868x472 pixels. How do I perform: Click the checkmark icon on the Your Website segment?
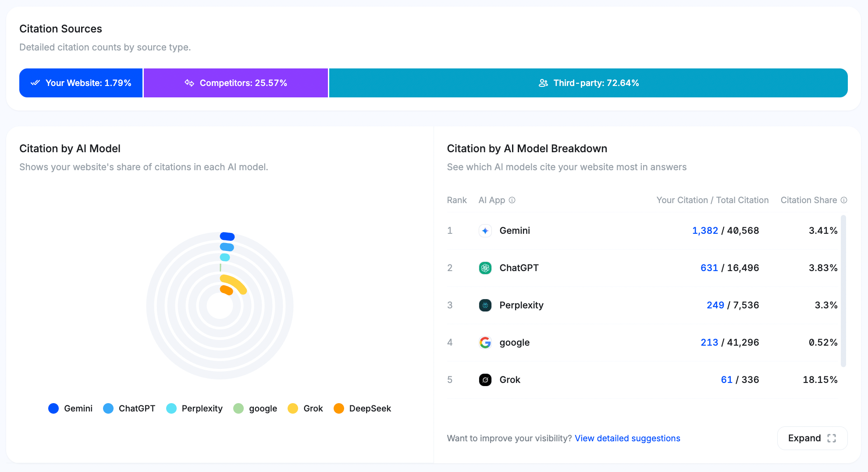[36, 82]
